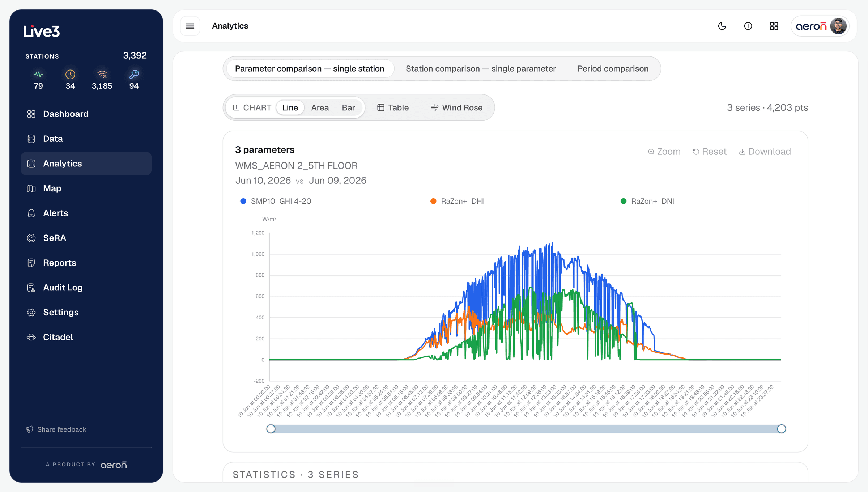Viewport: 868px width, 492px height.
Task: Switch to Station comparison — single parameter tab
Action: tap(481, 69)
